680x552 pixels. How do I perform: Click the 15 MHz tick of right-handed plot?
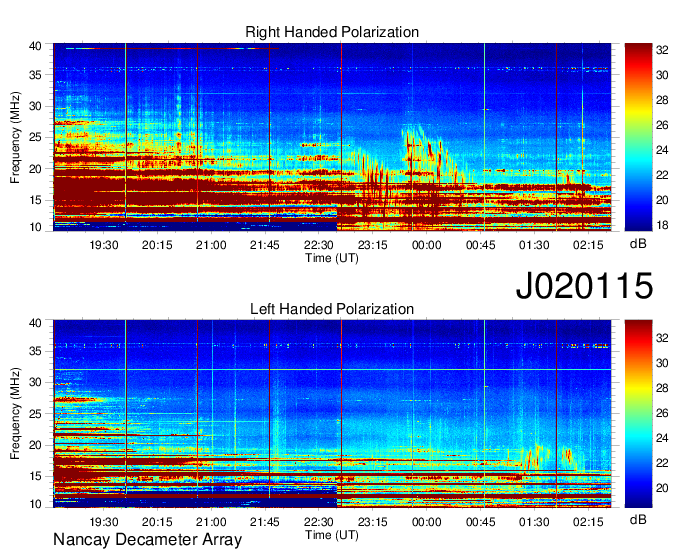pos(35,200)
